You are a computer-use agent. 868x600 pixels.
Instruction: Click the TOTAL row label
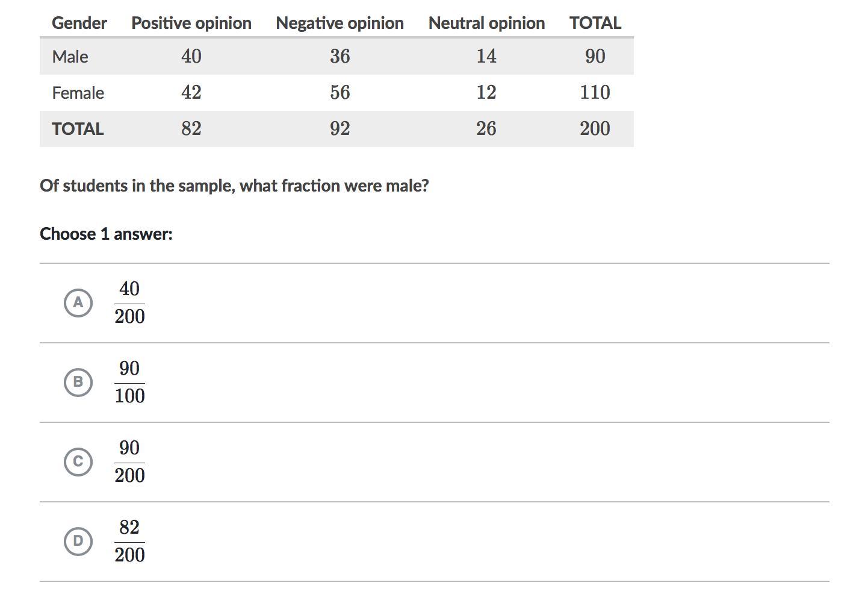coord(78,129)
